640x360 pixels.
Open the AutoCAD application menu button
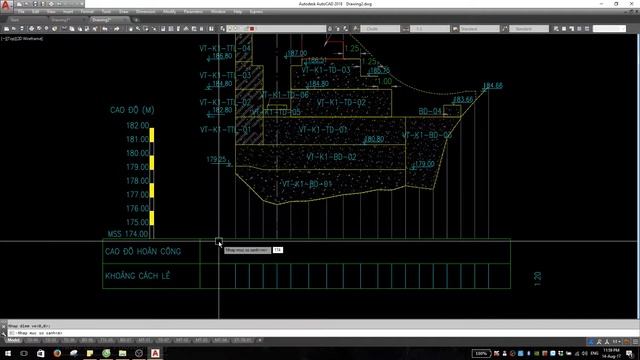coord(6,5)
